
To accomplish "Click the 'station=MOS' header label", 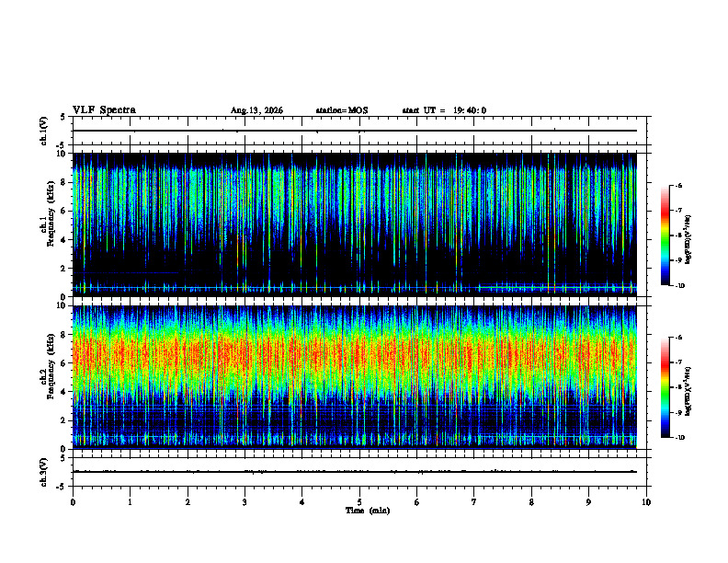I will [342, 110].
